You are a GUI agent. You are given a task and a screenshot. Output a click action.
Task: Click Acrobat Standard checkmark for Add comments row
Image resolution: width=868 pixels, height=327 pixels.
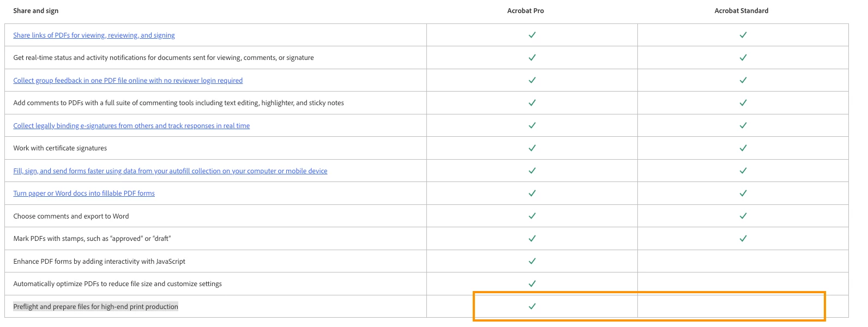tap(743, 102)
